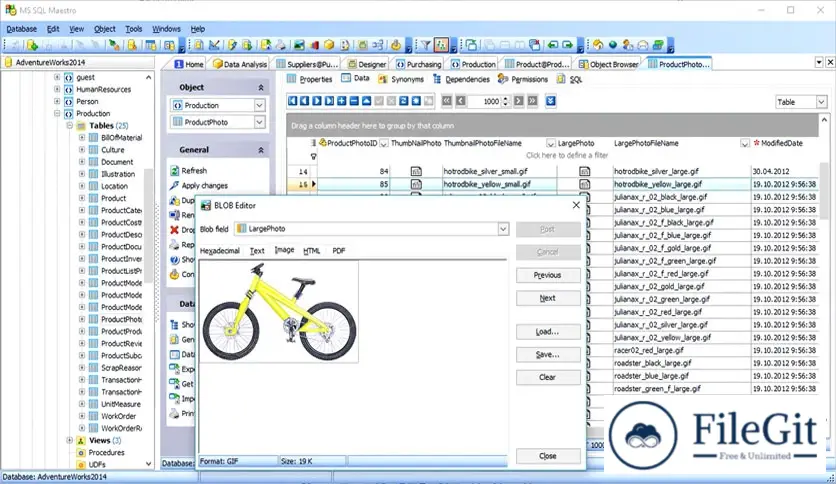Click the highlighted toolbar icon beside funnel

point(441,45)
